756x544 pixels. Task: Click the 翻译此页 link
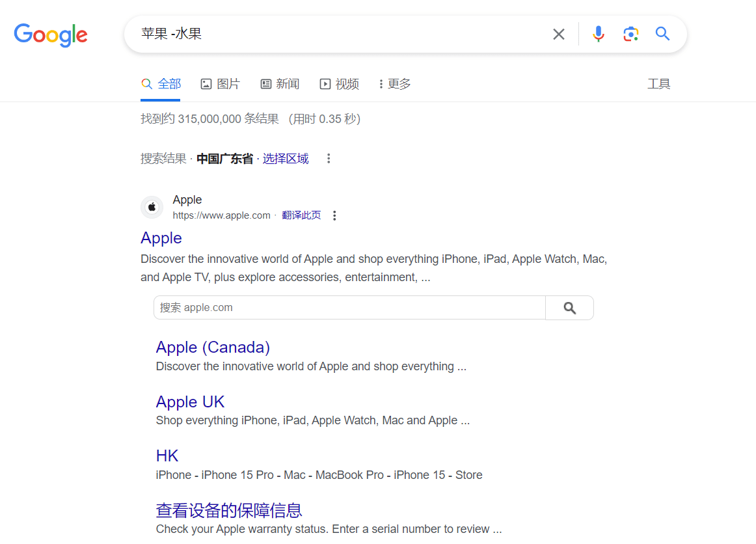point(301,215)
